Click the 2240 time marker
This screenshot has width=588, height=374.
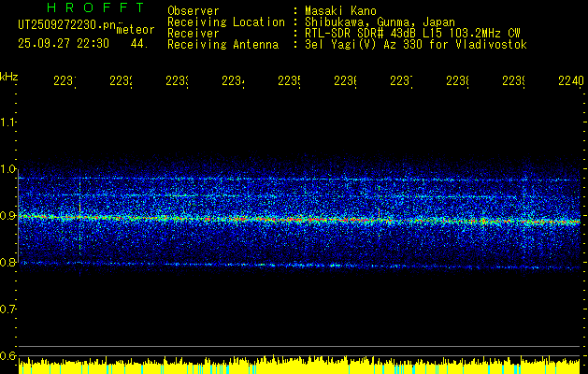pyautogui.click(x=571, y=80)
